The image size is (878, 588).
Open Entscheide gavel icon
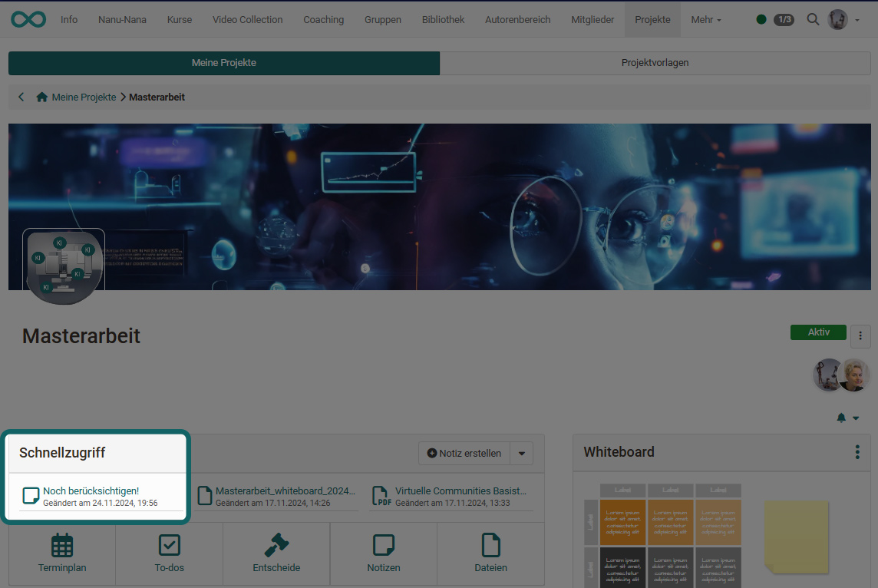(276, 545)
